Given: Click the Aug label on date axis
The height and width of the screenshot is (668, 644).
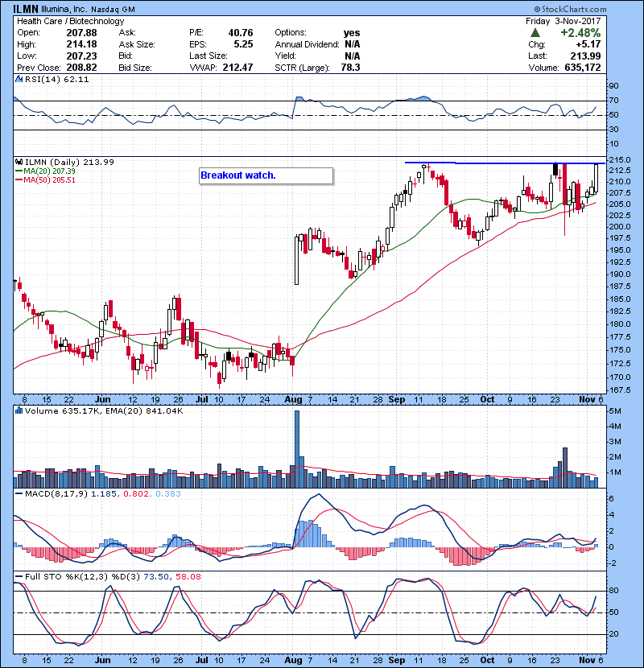Looking at the screenshot, I should 293,398.
